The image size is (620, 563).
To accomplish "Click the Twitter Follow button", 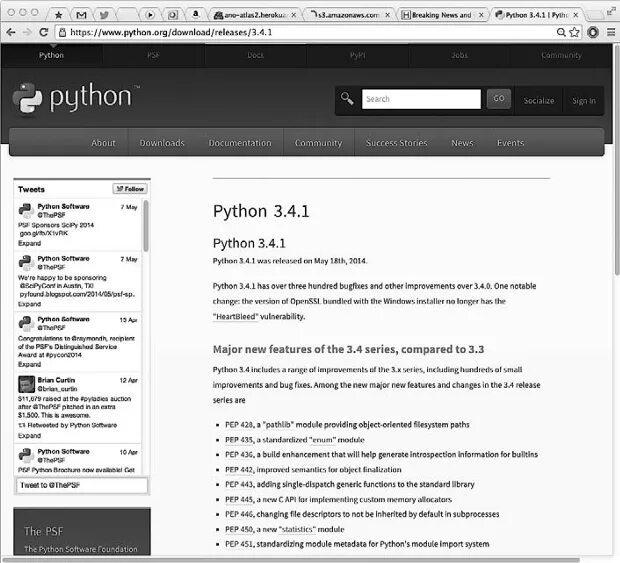I will [x=130, y=189].
